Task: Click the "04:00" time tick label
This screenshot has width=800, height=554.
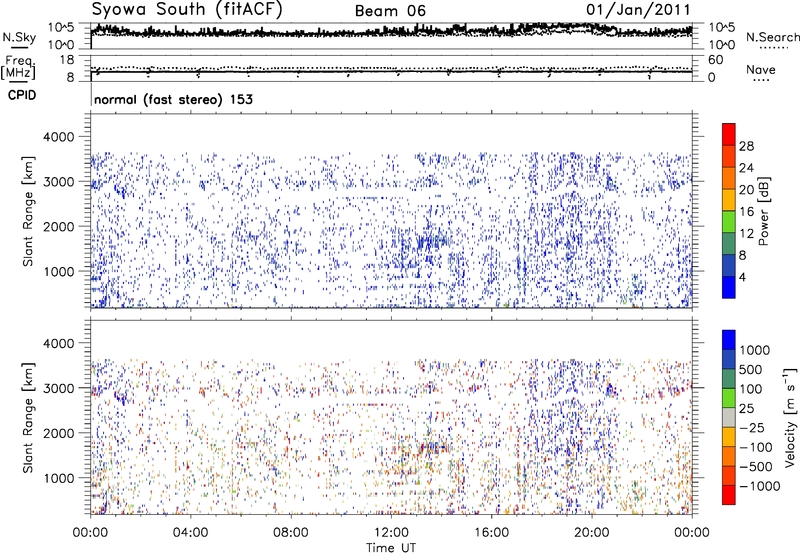Action: 190,533
